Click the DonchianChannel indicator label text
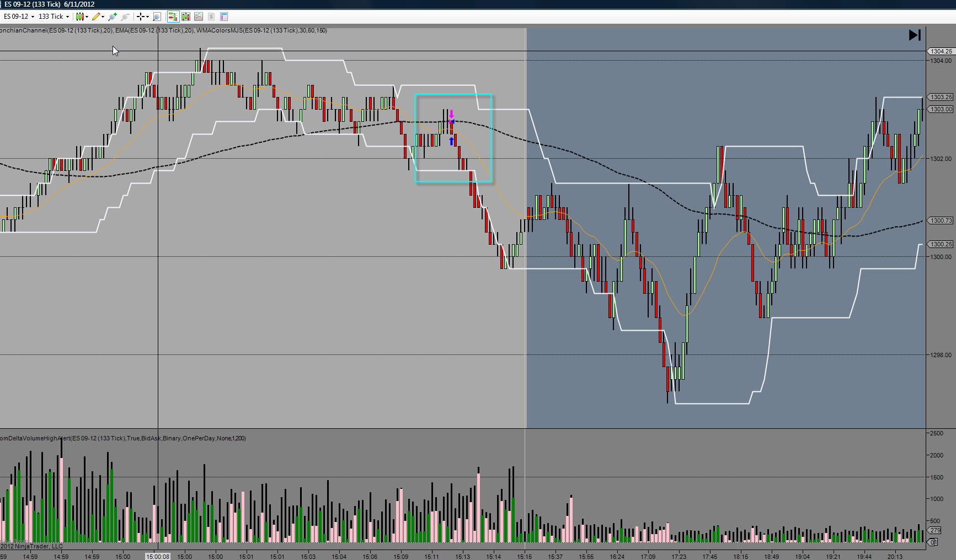Screen dimensions: 956x560 pyautogui.click(x=56, y=30)
